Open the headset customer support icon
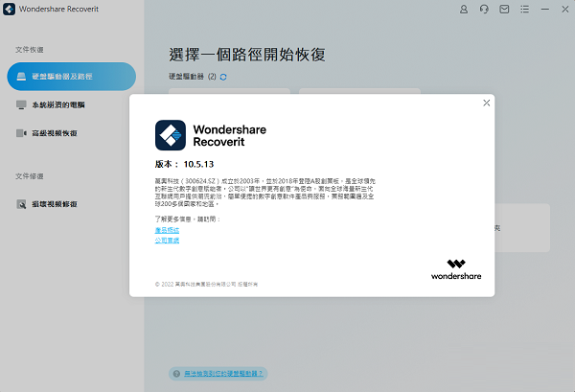The width and height of the screenshot is (575, 392). coord(484,10)
